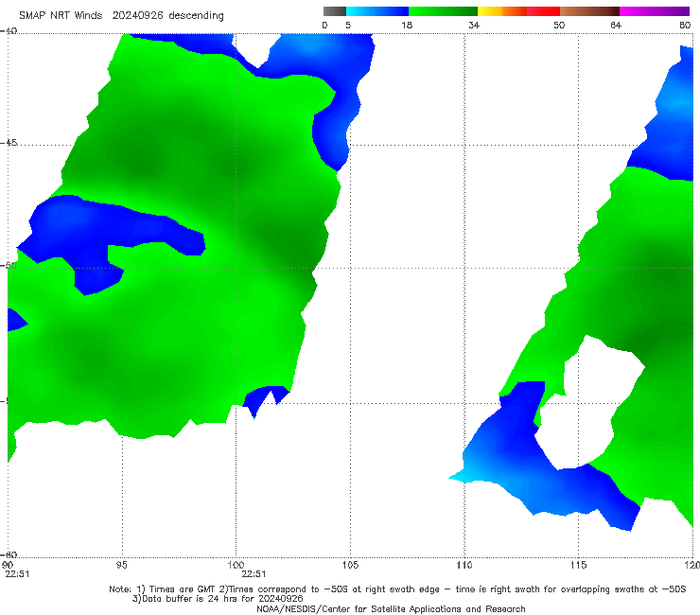The width and height of the screenshot is (700, 615).
Task: Select the "3)Data buffer is 24 hrs" note line
Action: pos(218,599)
